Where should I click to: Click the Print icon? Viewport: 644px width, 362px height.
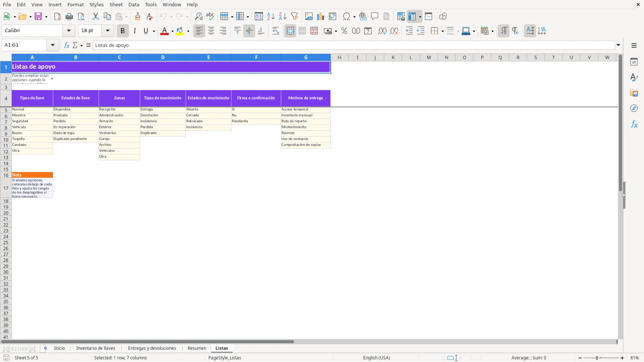[x=69, y=16]
